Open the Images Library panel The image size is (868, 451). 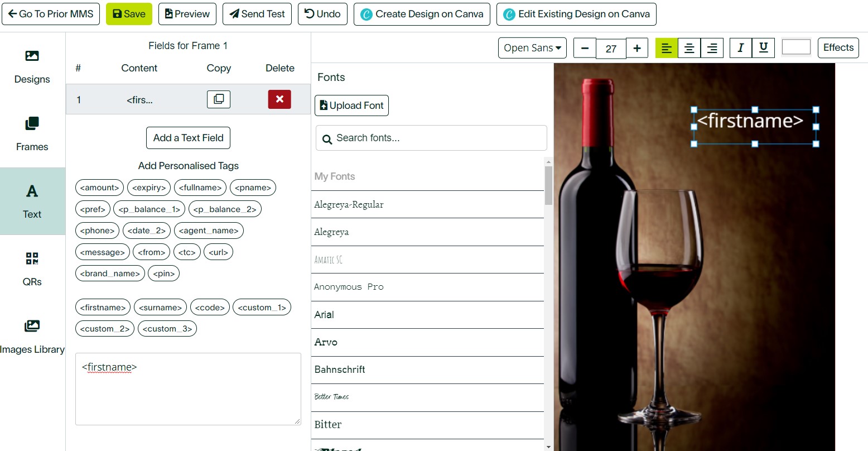[32, 337]
